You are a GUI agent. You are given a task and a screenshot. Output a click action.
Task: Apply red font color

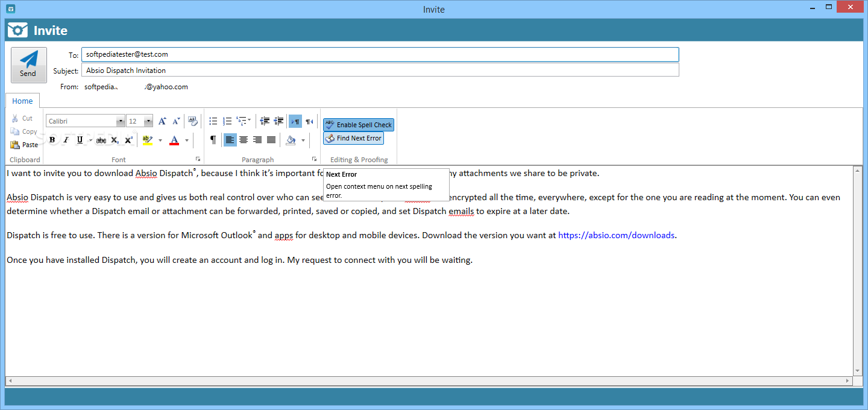(174, 140)
